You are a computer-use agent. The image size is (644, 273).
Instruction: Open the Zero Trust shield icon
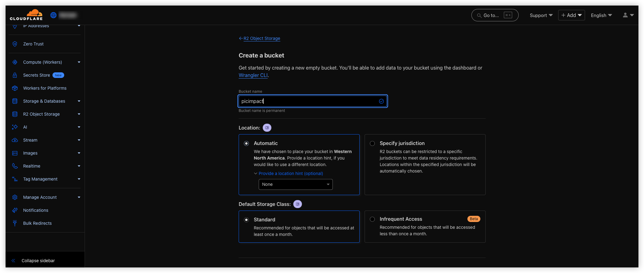point(15,44)
